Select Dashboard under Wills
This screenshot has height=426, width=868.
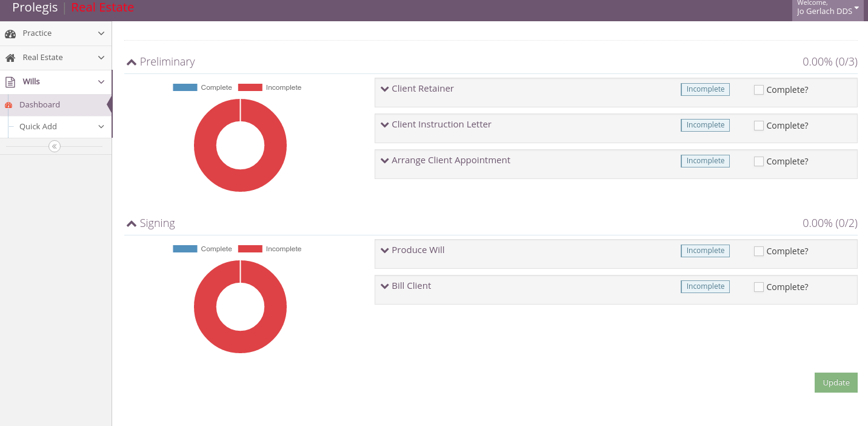point(56,105)
